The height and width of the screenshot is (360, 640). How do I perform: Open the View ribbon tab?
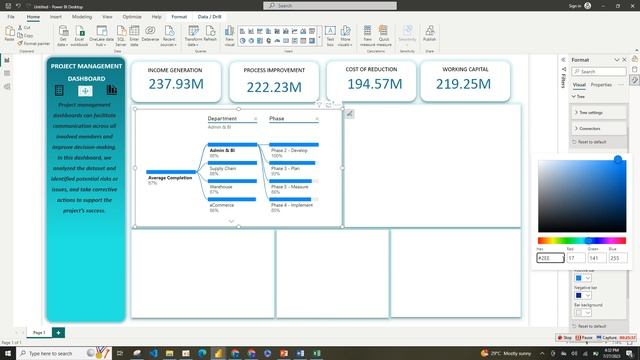(107, 17)
